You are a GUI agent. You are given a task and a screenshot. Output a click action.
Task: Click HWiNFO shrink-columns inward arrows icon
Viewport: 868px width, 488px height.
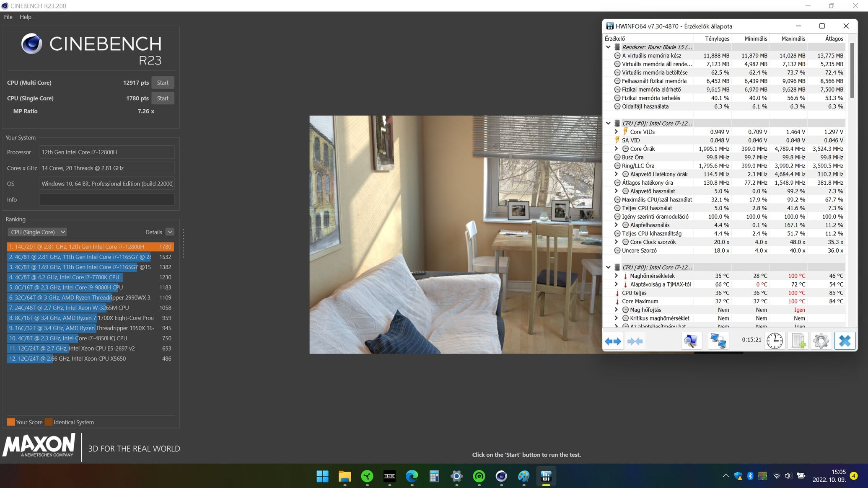click(635, 341)
